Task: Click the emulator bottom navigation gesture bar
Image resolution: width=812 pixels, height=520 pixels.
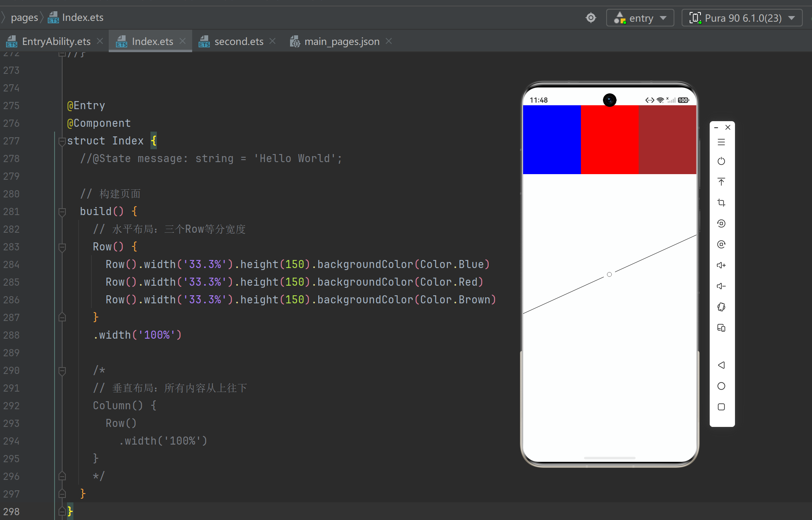Action: (x=610, y=458)
